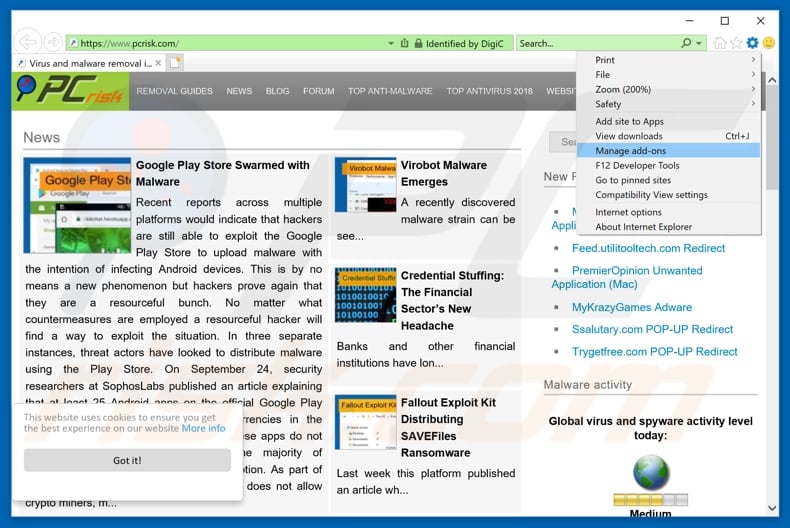Open a new blank tab button
Screen dimensions: 790x528
coord(175,63)
